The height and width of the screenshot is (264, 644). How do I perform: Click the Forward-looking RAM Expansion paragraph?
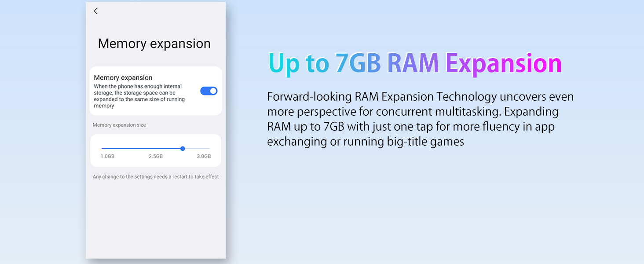(420, 119)
